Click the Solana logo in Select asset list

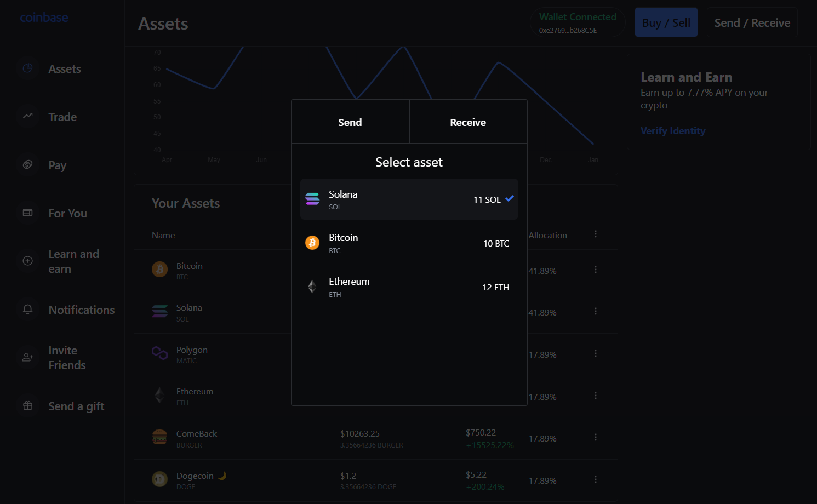pyautogui.click(x=312, y=199)
